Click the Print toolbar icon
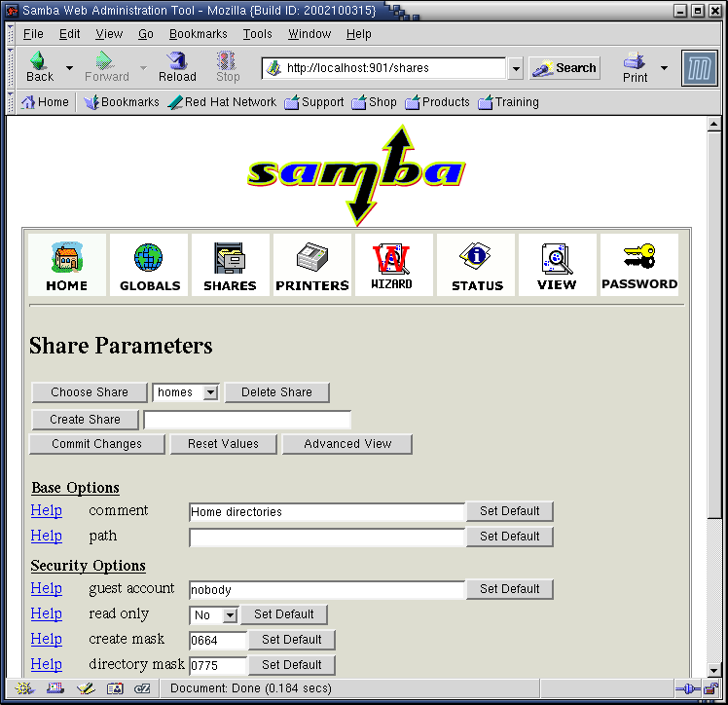Screen dimensions: 728x705 (x=635, y=67)
